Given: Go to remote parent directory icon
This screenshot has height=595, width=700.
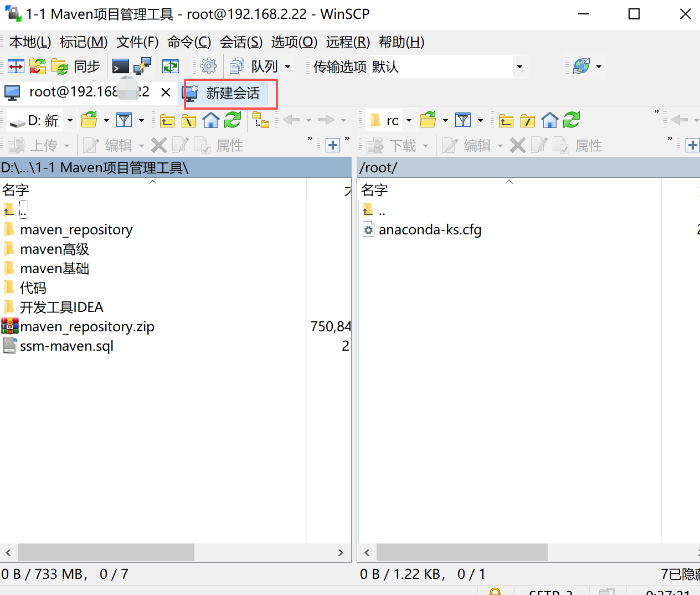Looking at the screenshot, I should (x=506, y=120).
